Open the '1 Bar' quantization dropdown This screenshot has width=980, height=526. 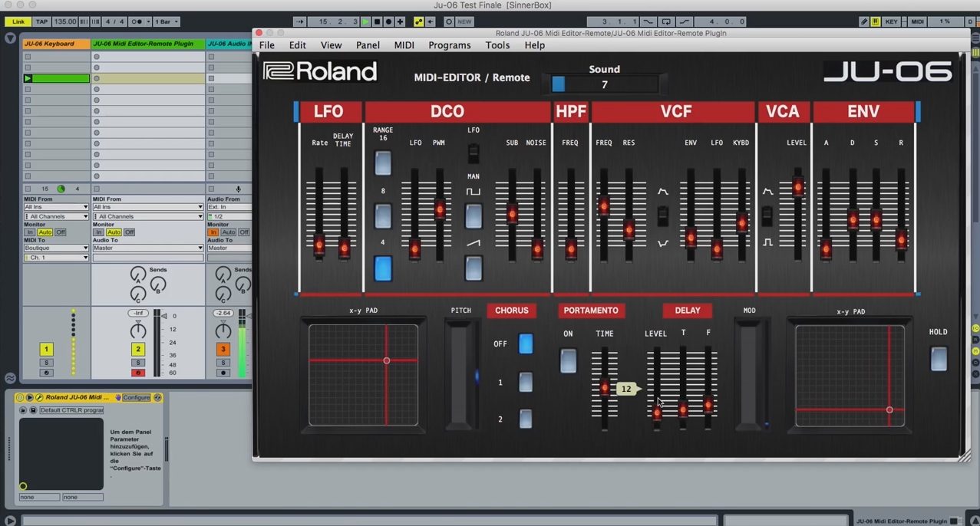(167, 21)
